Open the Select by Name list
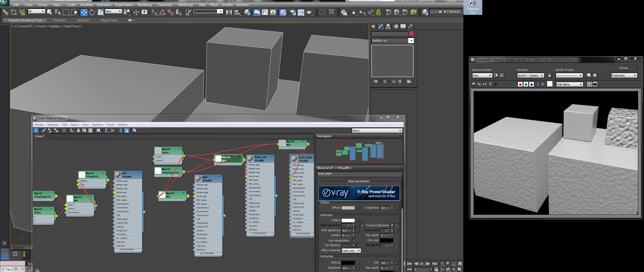Viewport: 644px width, 272px height. [x=58, y=12]
